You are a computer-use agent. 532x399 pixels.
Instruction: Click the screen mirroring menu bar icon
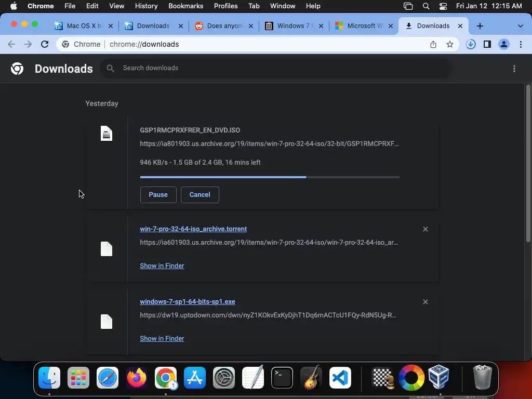tap(408, 6)
